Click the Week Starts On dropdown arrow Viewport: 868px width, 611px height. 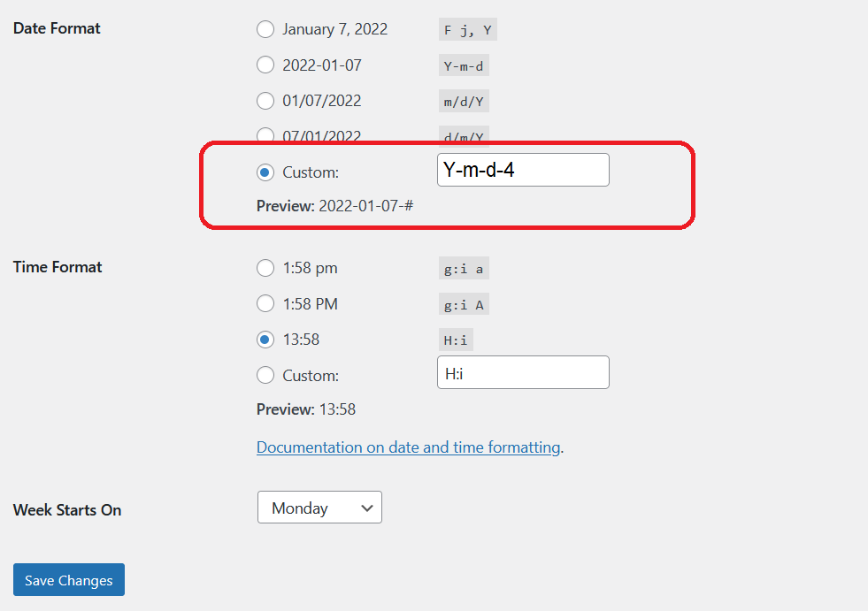point(368,508)
